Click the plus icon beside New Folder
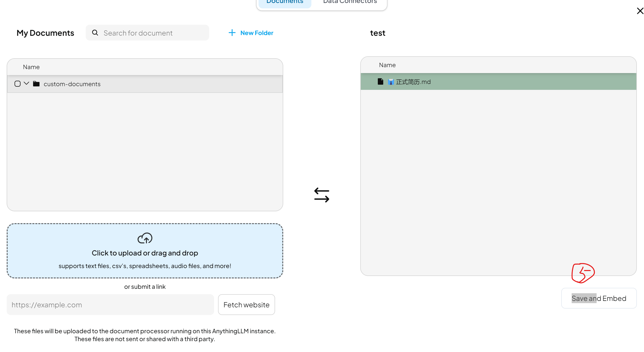The width and height of the screenshot is (644, 352). click(x=232, y=33)
